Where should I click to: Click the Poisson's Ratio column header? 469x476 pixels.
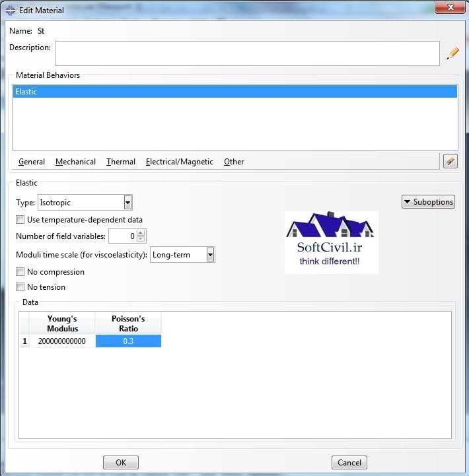tap(128, 323)
